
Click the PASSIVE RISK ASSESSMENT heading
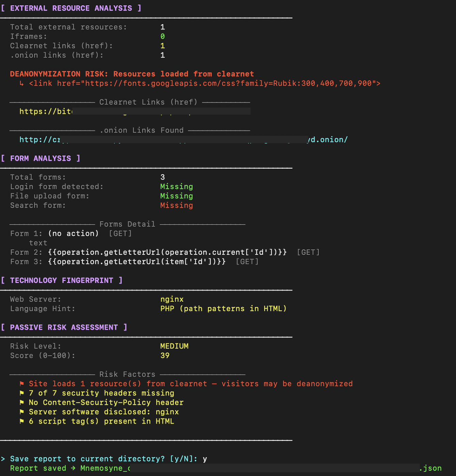pyautogui.click(x=64, y=328)
